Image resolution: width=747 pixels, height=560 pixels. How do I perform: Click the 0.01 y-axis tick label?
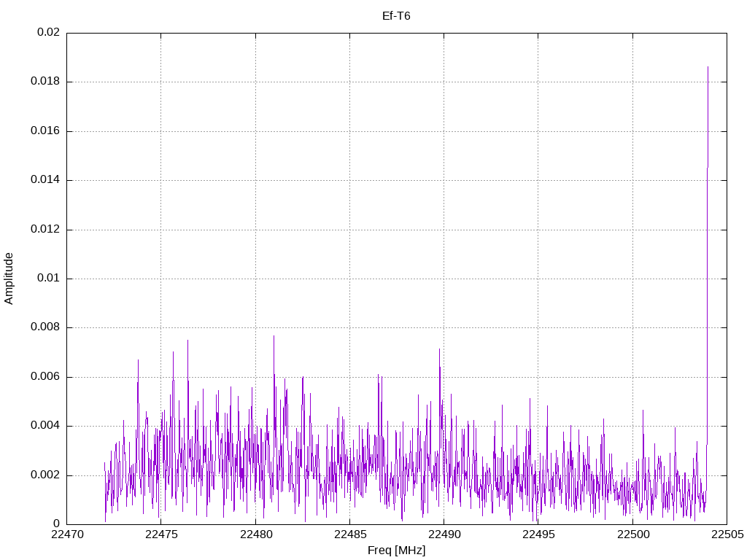[49, 279]
